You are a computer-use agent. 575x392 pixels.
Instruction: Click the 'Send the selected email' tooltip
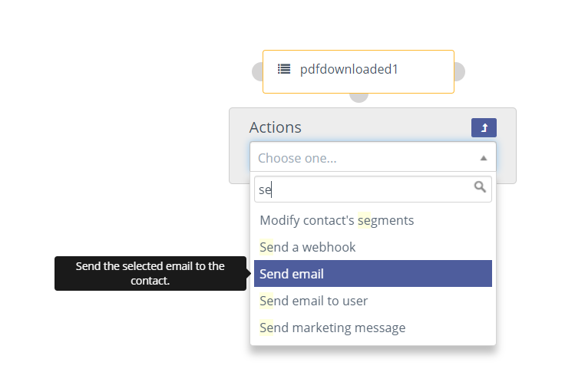150,273
